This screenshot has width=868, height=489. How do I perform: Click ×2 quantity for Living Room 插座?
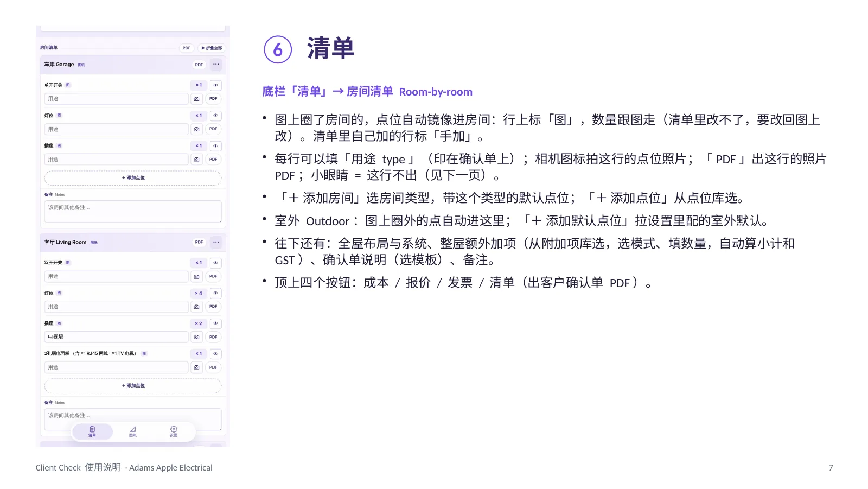coord(199,323)
